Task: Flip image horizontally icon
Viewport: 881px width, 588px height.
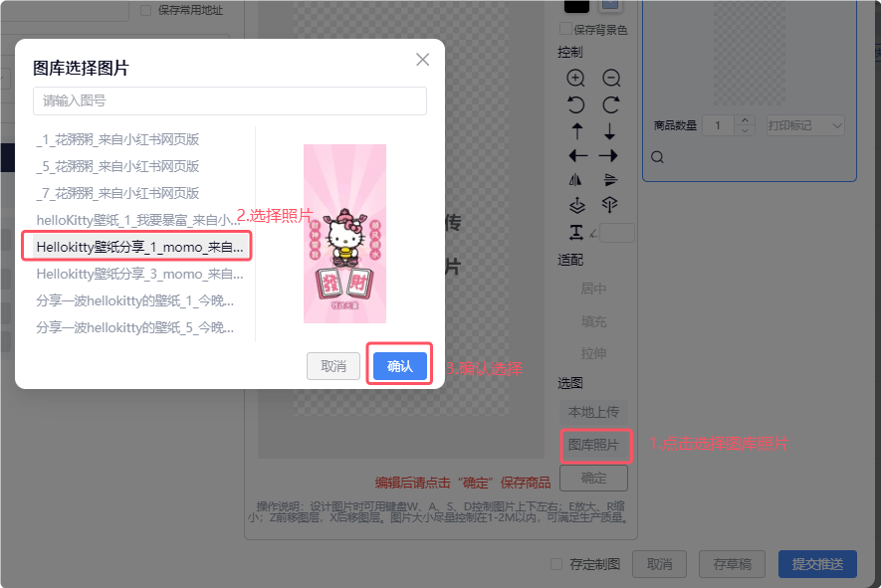Action: [x=575, y=180]
